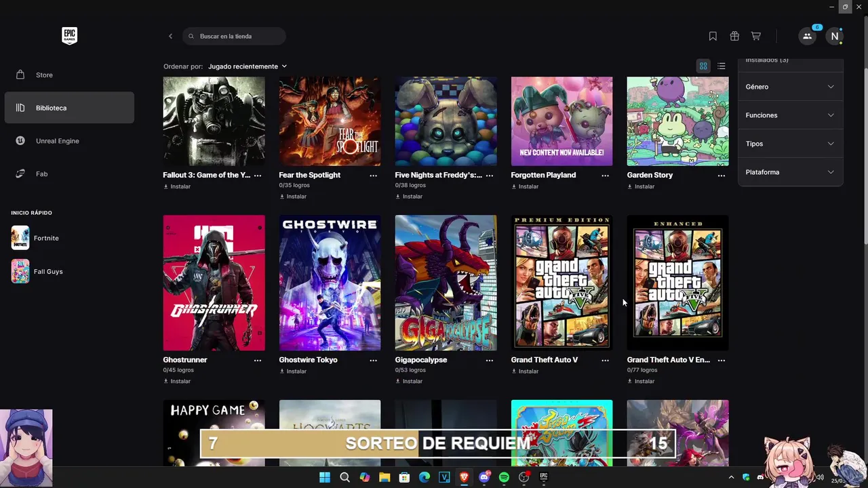Open options menu for Grand Theft Auto V

coord(606,361)
